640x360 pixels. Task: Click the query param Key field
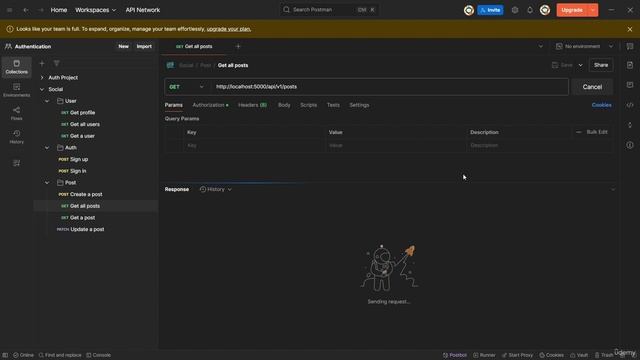tap(253, 145)
